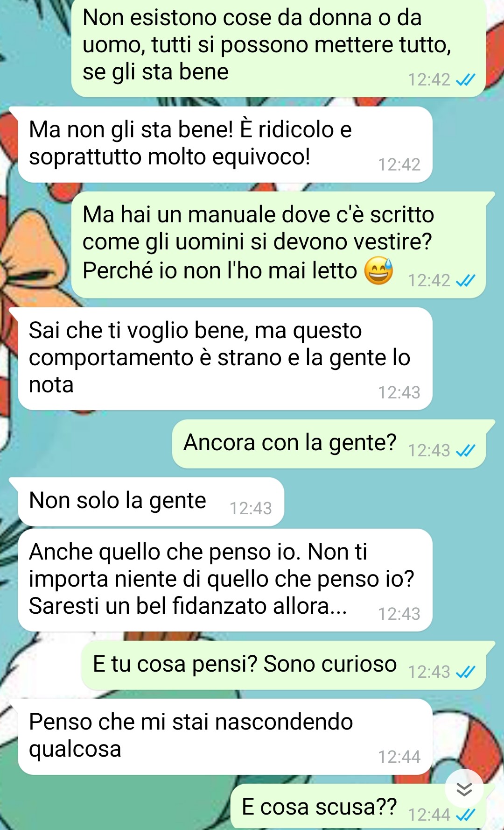Click double-check on 'se gli sta bene' message

(465, 80)
